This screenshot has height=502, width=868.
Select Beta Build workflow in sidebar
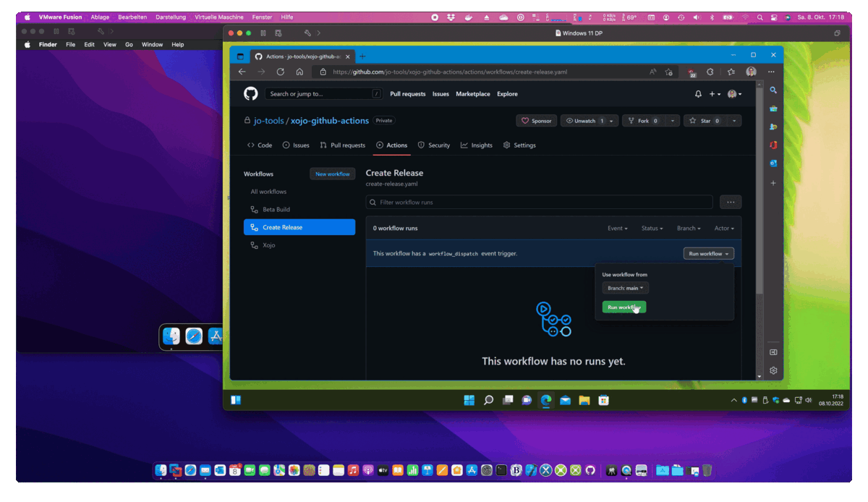tap(276, 210)
